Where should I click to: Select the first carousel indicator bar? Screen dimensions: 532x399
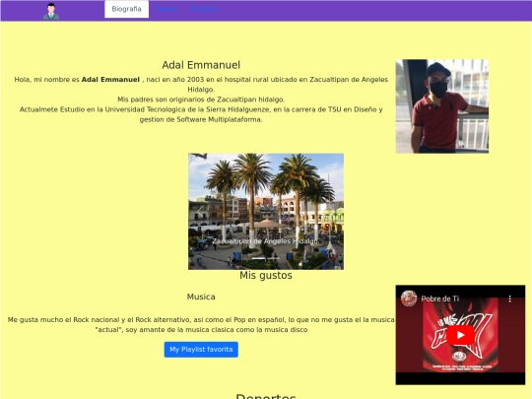(x=258, y=258)
